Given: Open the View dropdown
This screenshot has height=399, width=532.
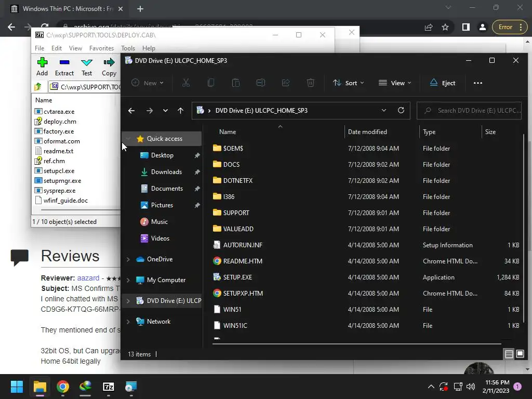Looking at the screenshot, I should coord(395,83).
